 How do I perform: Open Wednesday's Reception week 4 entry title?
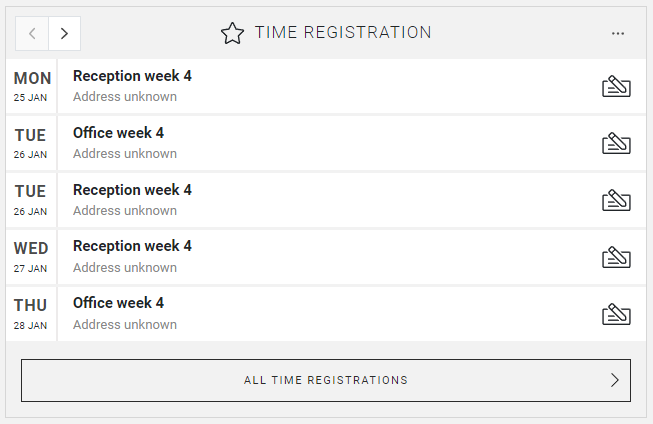[x=132, y=246]
